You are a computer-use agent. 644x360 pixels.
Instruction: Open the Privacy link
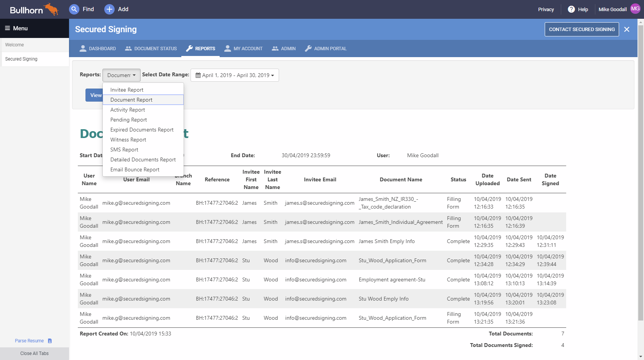(x=545, y=9)
